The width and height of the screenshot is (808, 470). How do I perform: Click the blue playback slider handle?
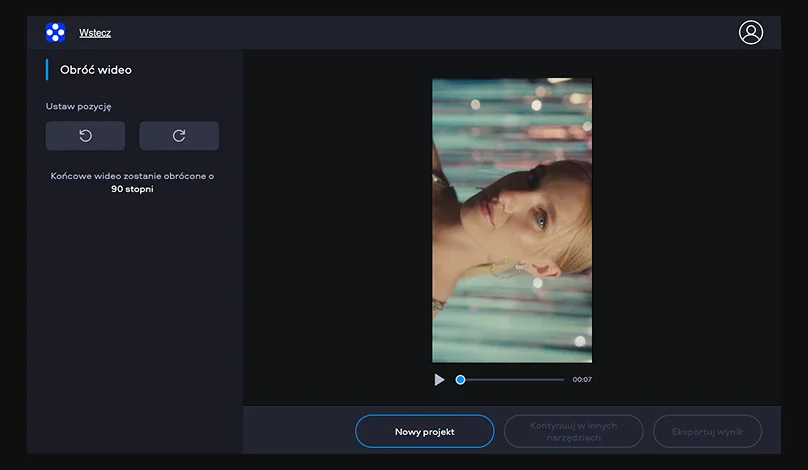point(460,380)
